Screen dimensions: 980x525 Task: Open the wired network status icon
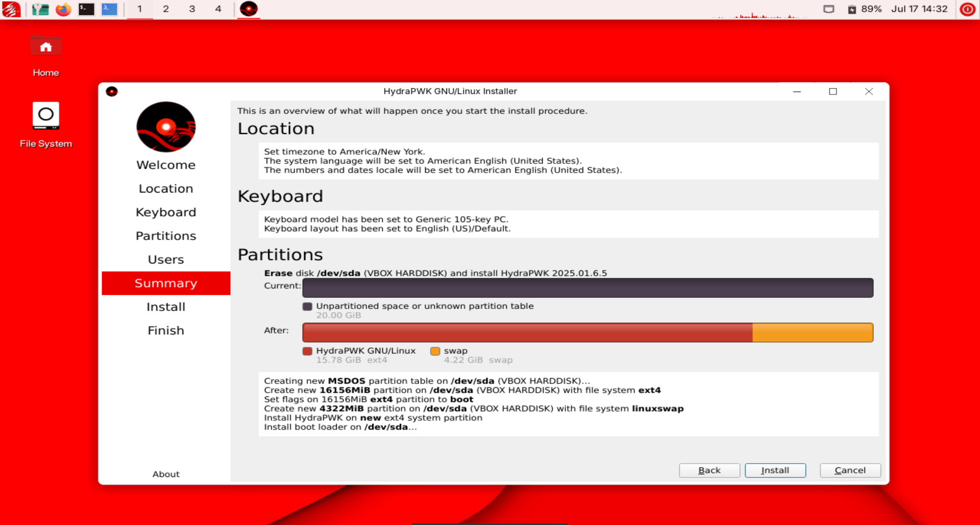point(829,9)
